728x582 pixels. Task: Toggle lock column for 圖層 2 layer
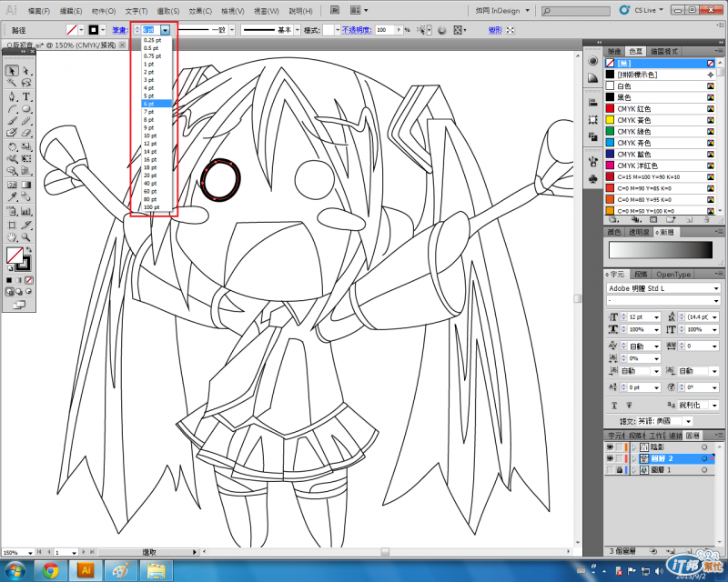[x=620, y=458]
